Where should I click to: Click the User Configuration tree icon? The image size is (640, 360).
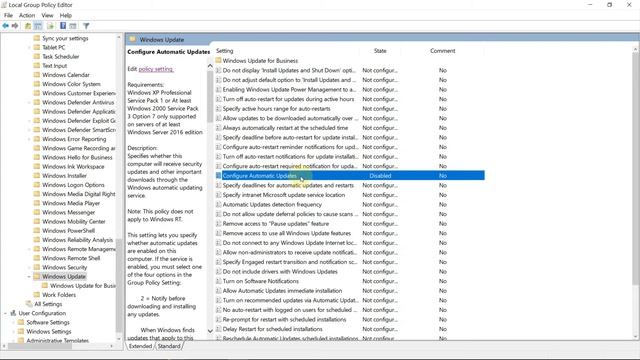(13, 313)
